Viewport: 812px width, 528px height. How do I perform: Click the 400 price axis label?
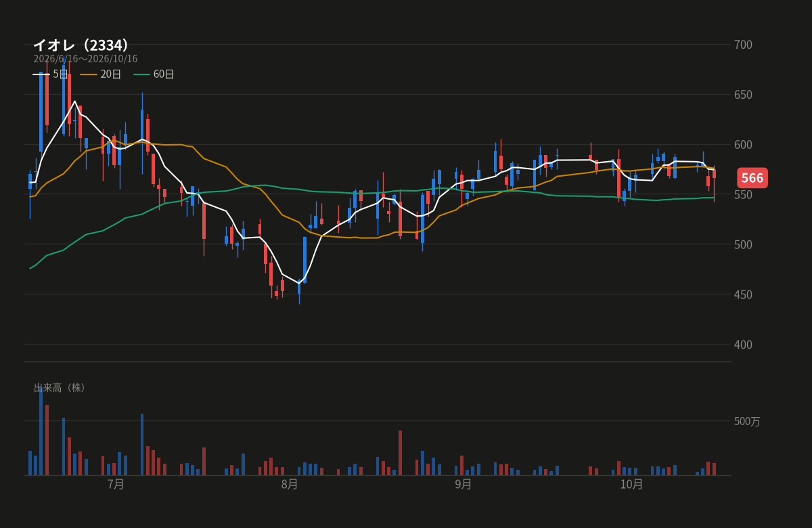(743, 345)
